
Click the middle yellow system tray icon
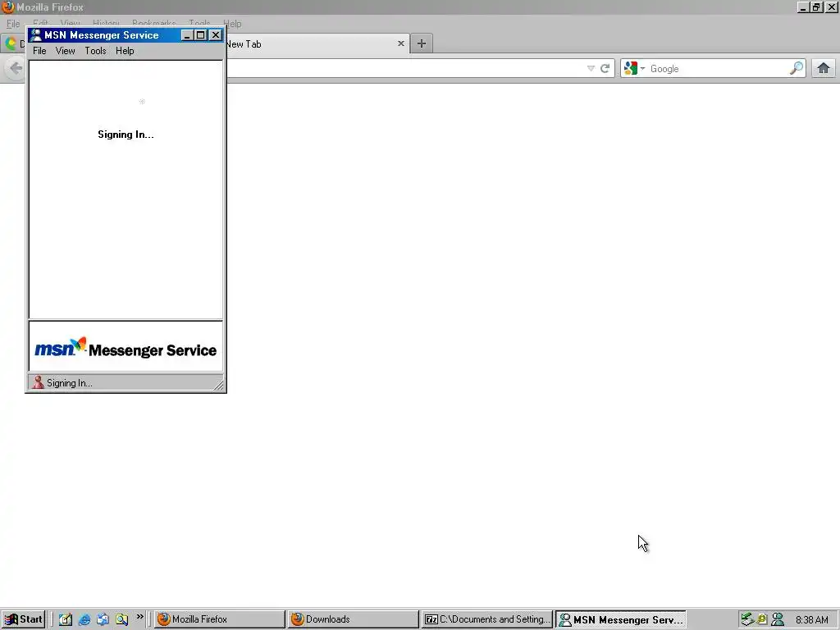click(x=762, y=619)
